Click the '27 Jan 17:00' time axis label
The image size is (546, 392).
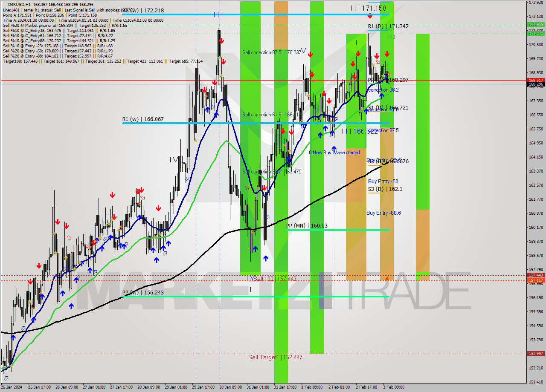tap(121, 387)
